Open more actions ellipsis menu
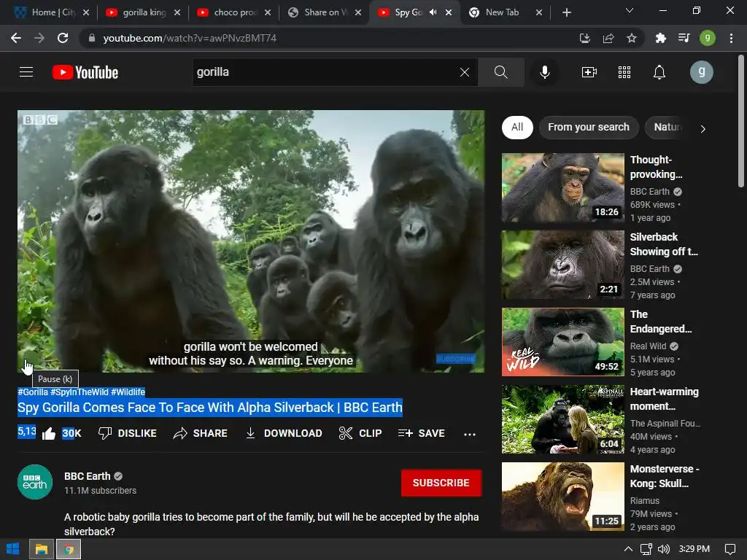 pos(470,434)
